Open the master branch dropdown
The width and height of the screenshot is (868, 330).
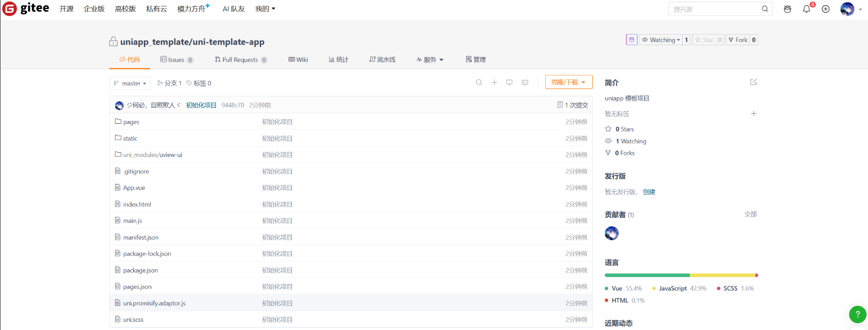[130, 83]
